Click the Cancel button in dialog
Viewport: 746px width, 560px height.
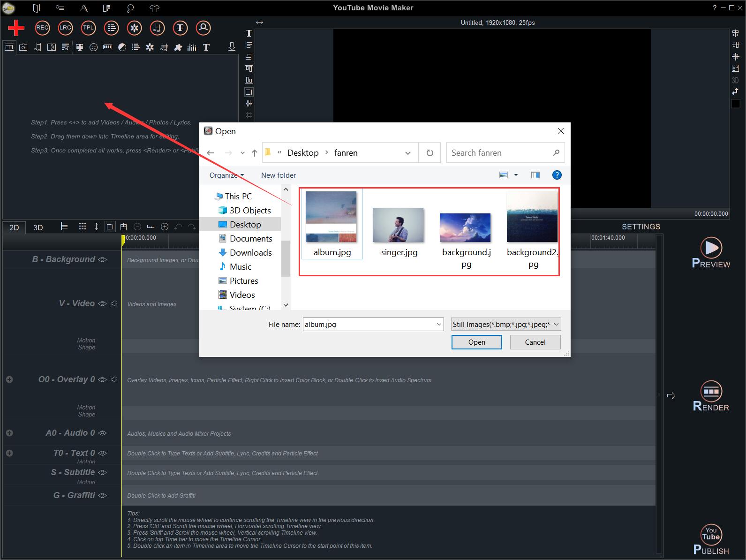(x=535, y=342)
